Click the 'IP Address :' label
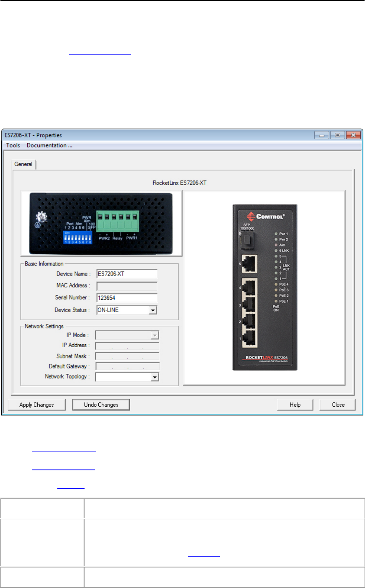The height and width of the screenshot is (588, 365). pos(76,345)
